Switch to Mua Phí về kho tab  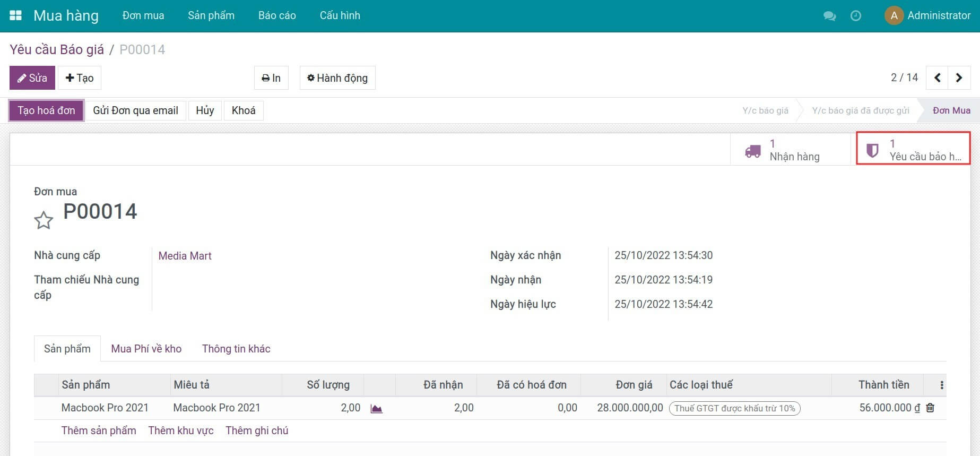pyautogui.click(x=146, y=349)
